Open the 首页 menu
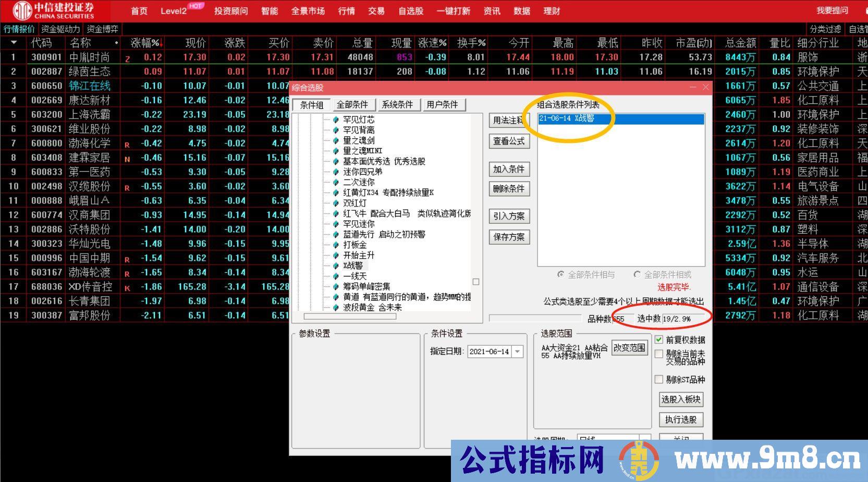This screenshot has height=482, width=868. pos(139,11)
